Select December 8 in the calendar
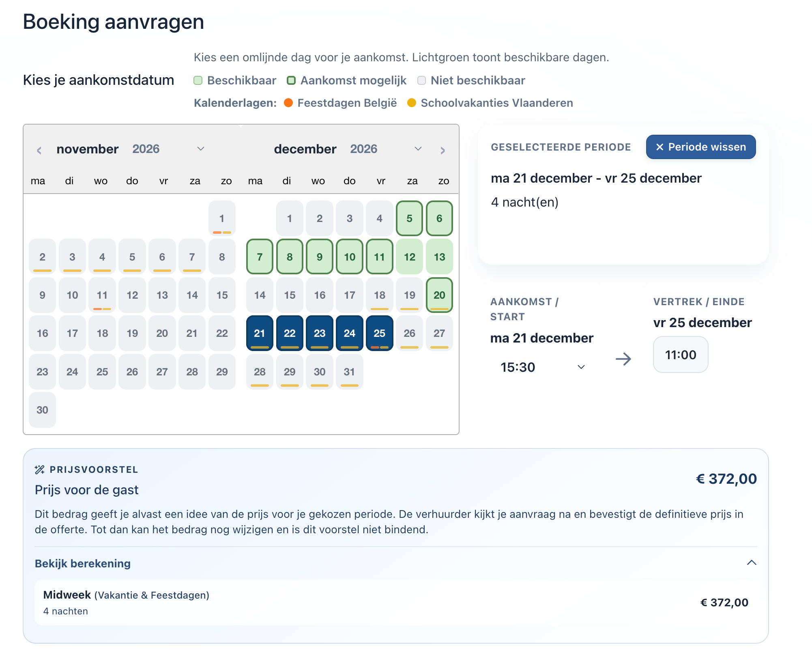The height and width of the screenshot is (655, 812). coord(290,256)
